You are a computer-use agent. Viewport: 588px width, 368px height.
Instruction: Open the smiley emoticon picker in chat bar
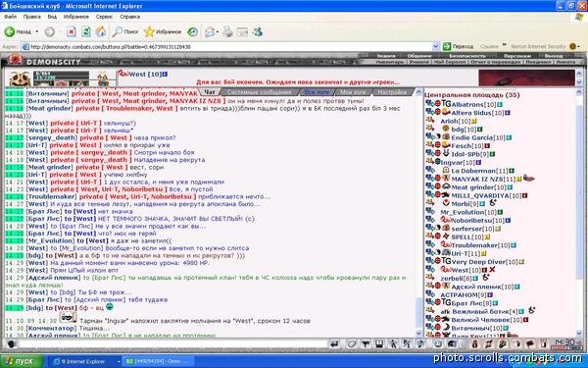pyautogui.click(x=438, y=343)
